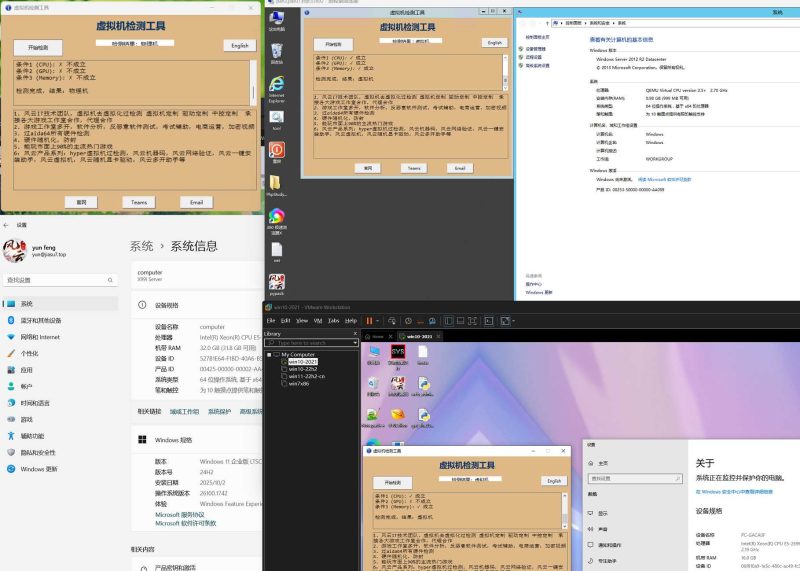Open the PhpStudy folder icon on server desktop
This screenshot has height=571, width=800.
(x=276, y=185)
